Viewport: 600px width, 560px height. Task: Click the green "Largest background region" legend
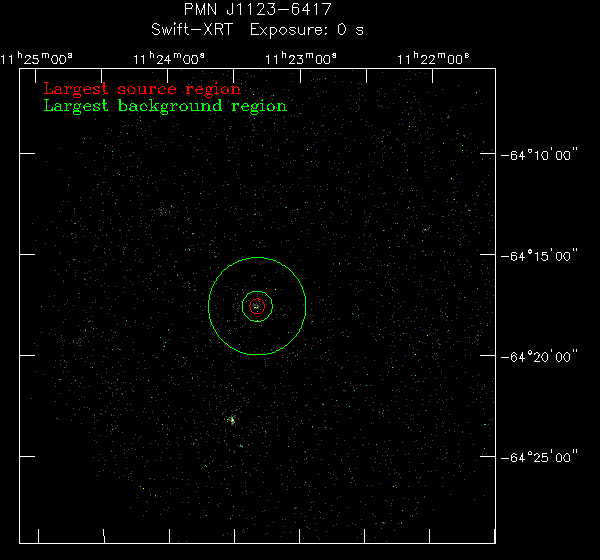point(165,106)
